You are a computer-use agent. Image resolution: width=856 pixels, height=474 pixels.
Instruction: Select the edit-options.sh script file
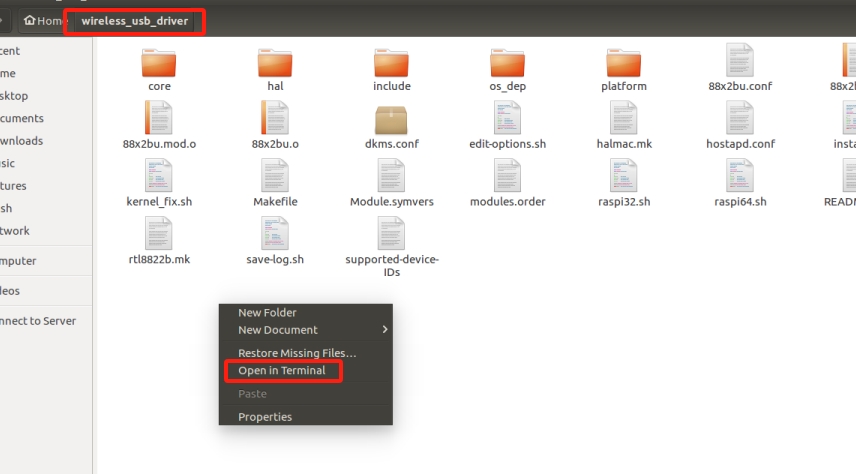[507, 120]
